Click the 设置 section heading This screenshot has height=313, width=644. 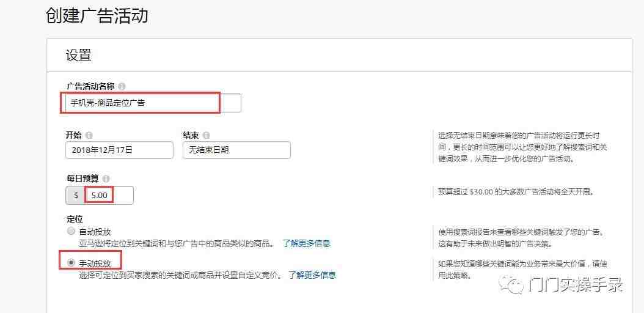click(x=78, y=56)
